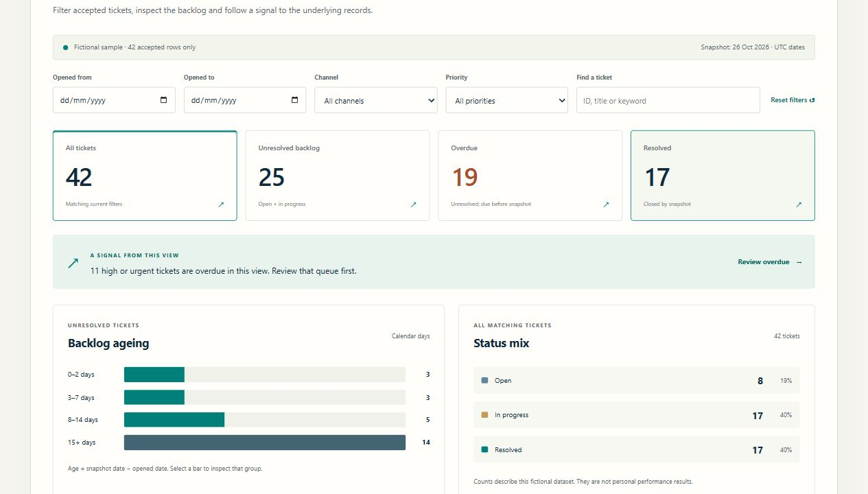Click the signal banner trend arrow icon
This screenshot has width=868, height=494.
(x=73, y=263)
